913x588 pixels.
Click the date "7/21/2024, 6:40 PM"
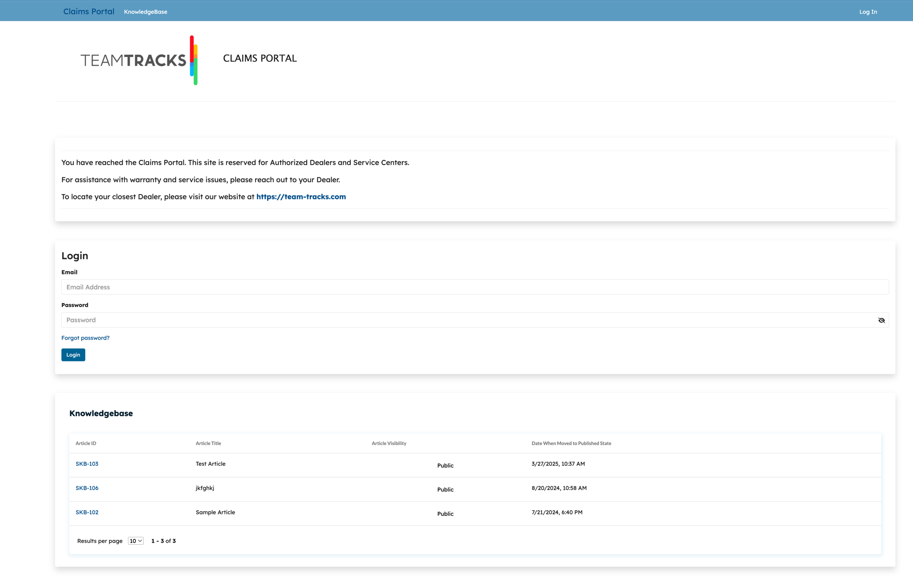pyautogui.click(x=557, y=512)
